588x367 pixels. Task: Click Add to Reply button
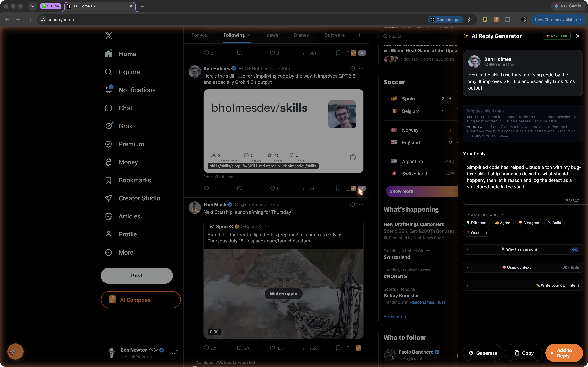click(564, 353)
